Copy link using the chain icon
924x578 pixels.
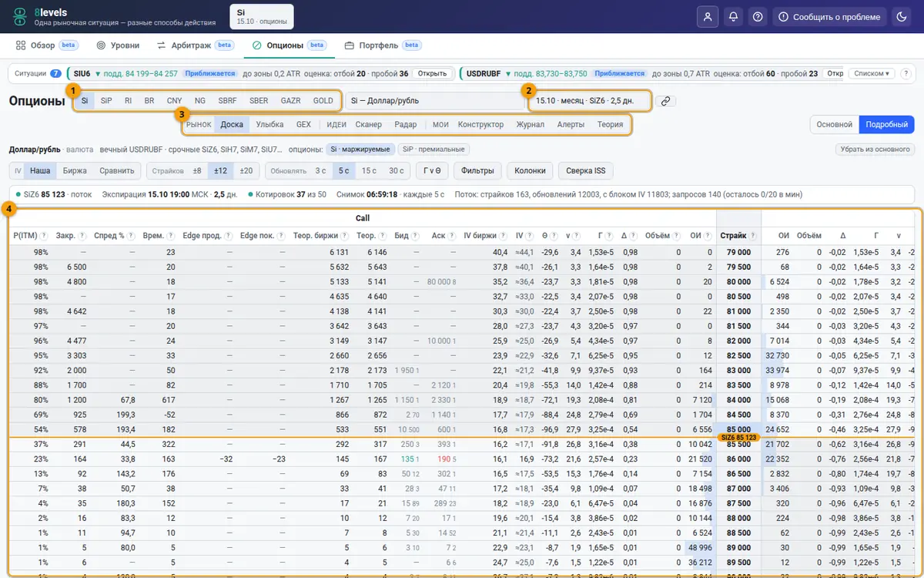[665, 101]
